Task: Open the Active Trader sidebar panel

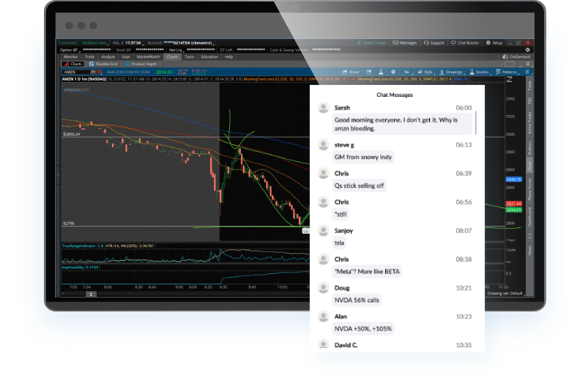Action: coord(529,122)
